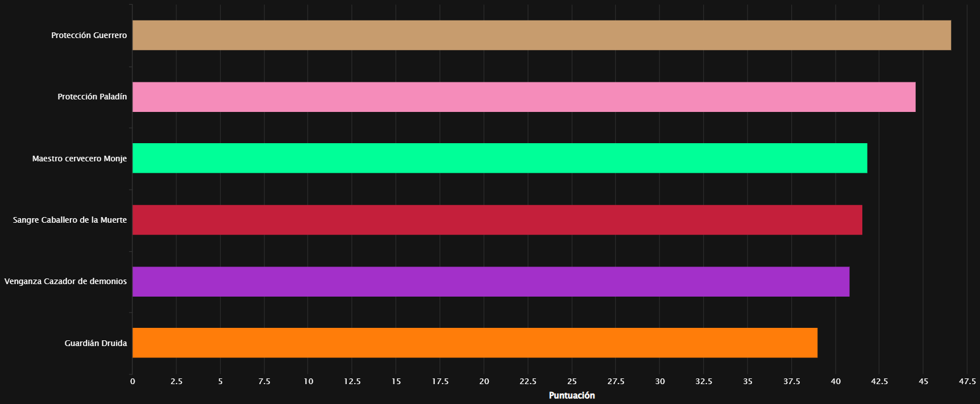Select the 10 tick label
This screenshot has height=404, width=980.
[x=308, y=381]
